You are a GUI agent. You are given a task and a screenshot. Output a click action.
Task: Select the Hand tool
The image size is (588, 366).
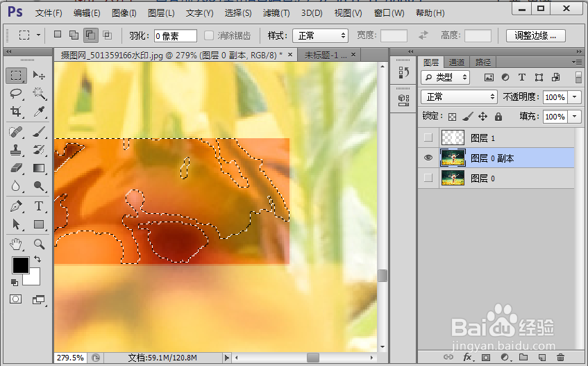tap(16, 244)
